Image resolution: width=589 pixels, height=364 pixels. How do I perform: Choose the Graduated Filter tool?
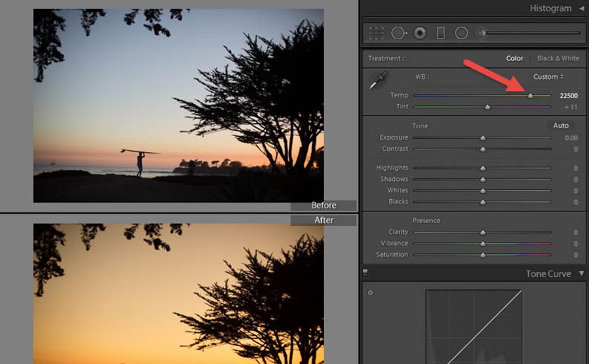(440, 33)
